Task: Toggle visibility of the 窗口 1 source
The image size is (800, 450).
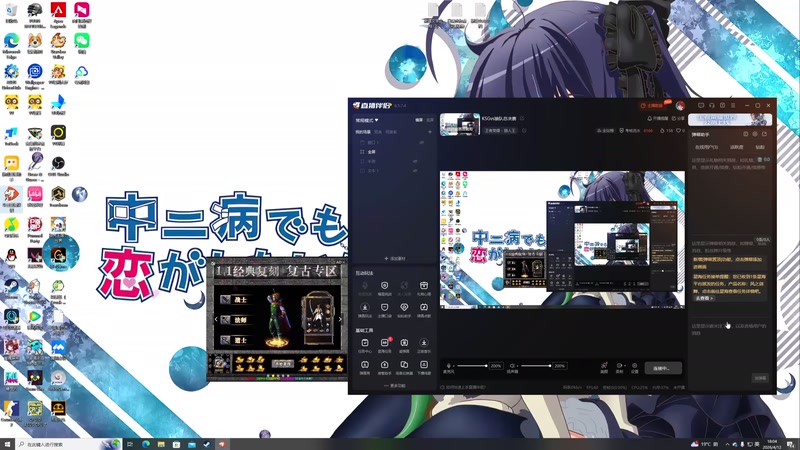Action: point(421,142)
